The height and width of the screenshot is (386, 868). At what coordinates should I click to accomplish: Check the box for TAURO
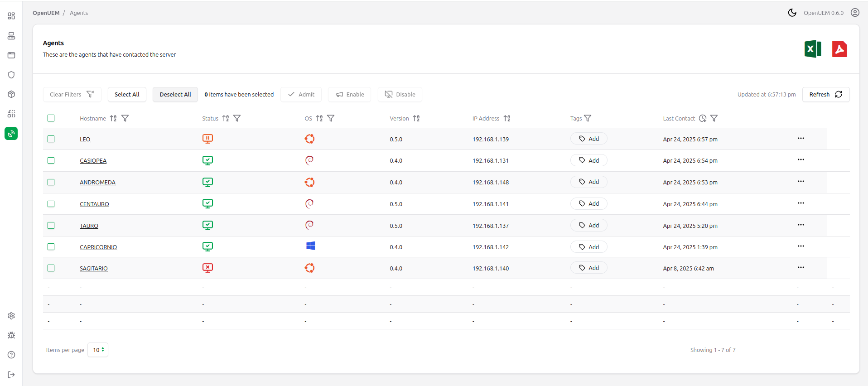(51, 225)
